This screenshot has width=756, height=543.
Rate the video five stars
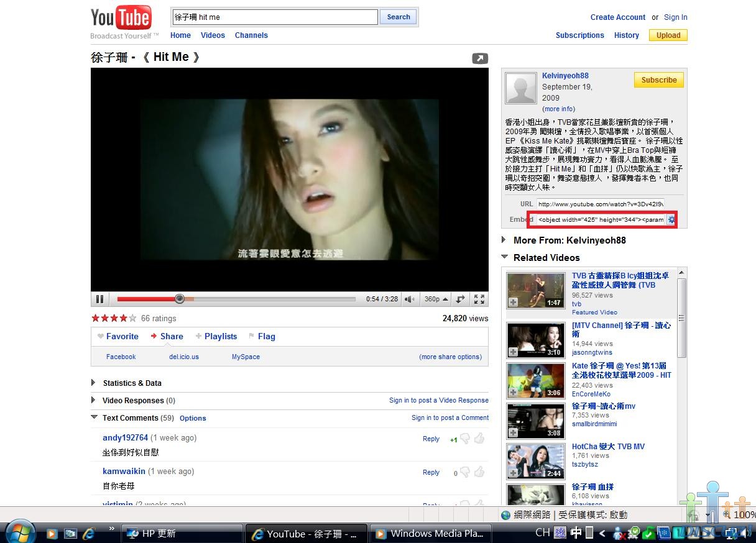(132, 318)
